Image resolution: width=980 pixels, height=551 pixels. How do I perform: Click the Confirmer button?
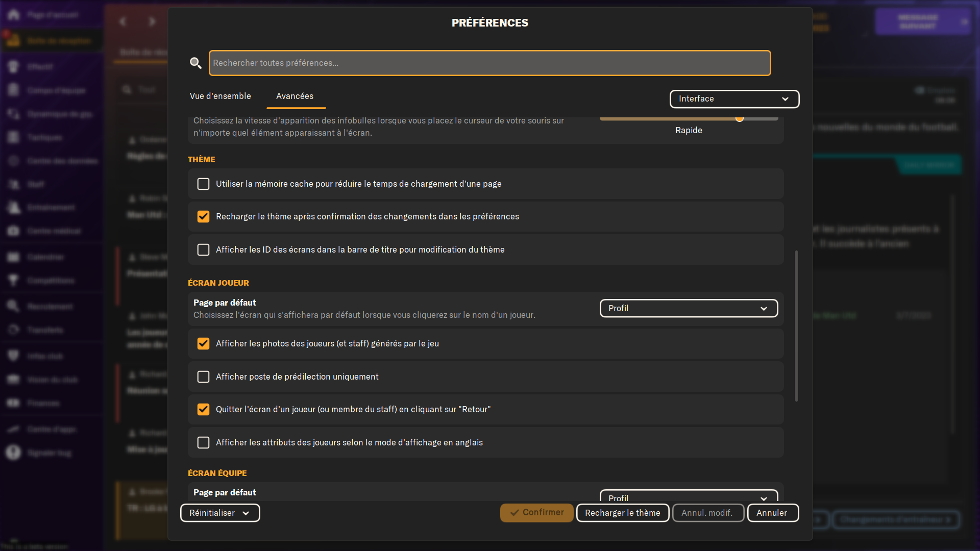tap(536, 513)
